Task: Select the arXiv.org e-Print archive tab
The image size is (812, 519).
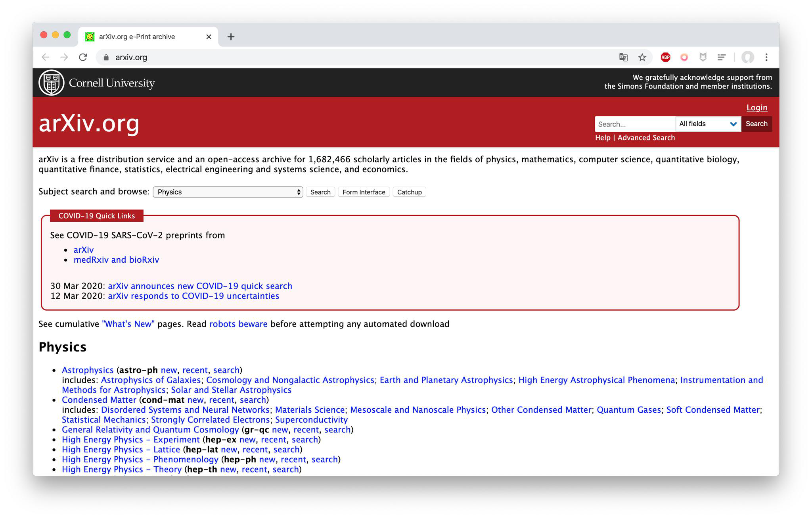Action: point(148,37)
